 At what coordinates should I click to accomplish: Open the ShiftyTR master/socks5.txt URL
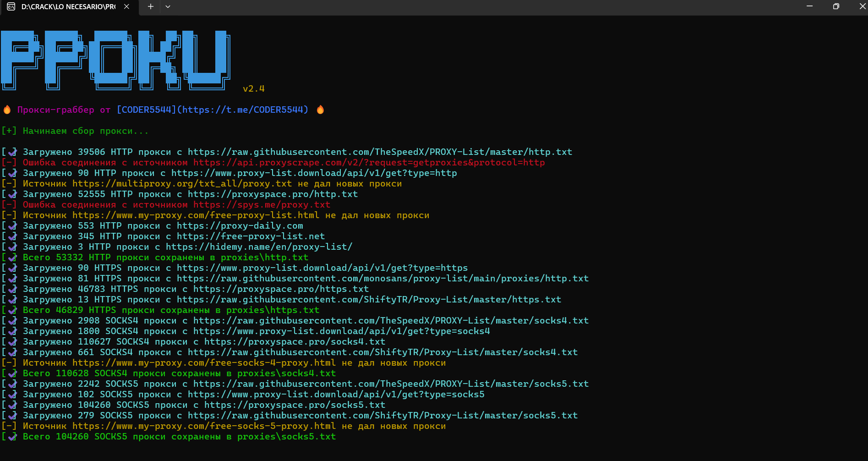pos(382,415)
